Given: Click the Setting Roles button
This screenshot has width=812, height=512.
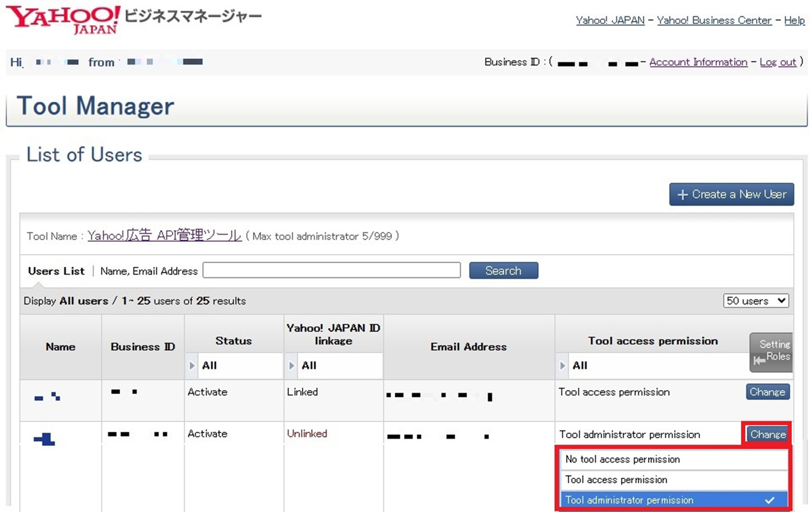Looking at the screenshot, I should (772, 352).
